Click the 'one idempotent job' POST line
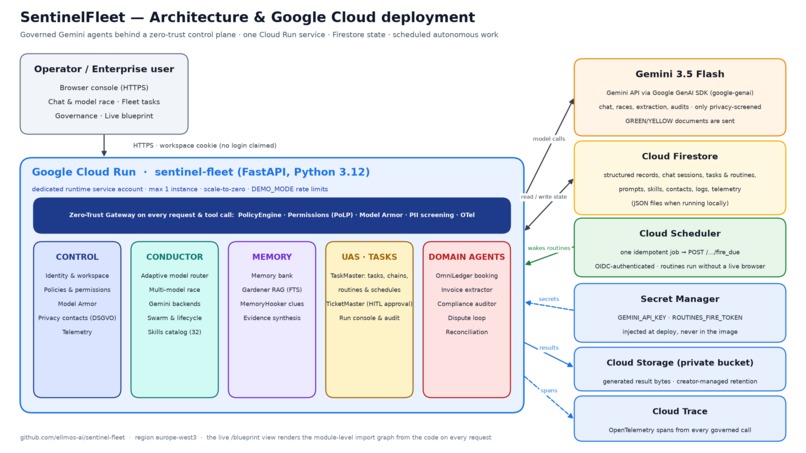The height and width of the screenshot is (453, 806). [680, 252]
